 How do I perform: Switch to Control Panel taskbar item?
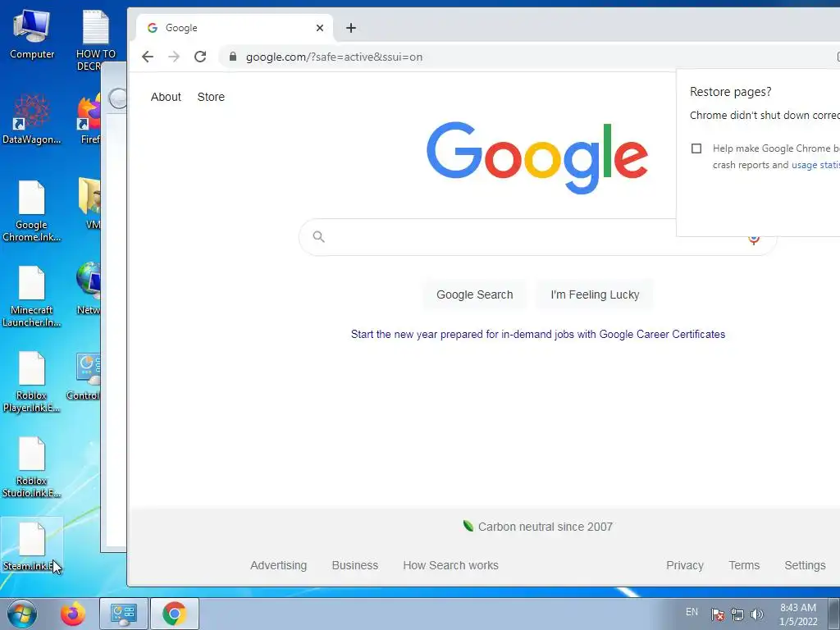[x=124, y=614]
